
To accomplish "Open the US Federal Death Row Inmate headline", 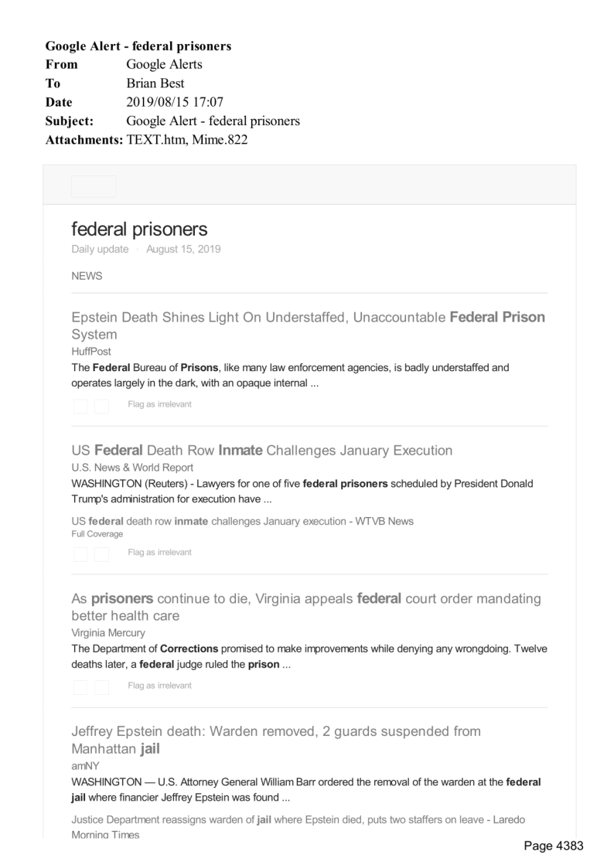I will tap(261, 450).
